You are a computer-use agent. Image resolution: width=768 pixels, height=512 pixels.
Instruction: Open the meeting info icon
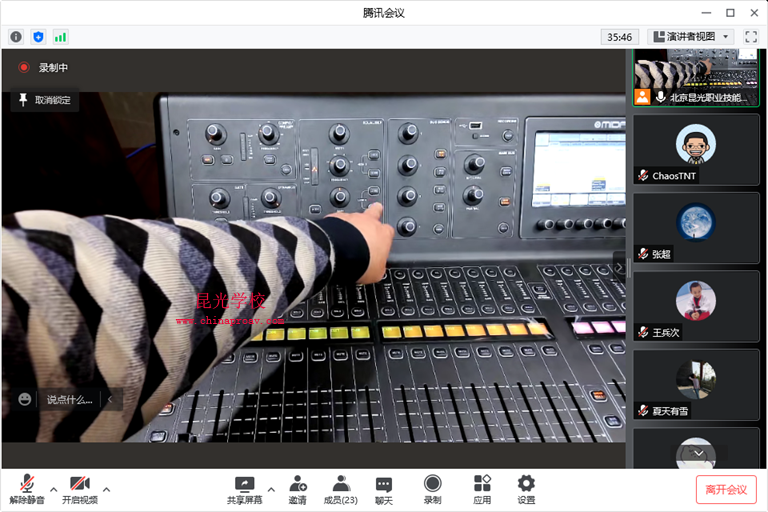[x=16, y=37]
